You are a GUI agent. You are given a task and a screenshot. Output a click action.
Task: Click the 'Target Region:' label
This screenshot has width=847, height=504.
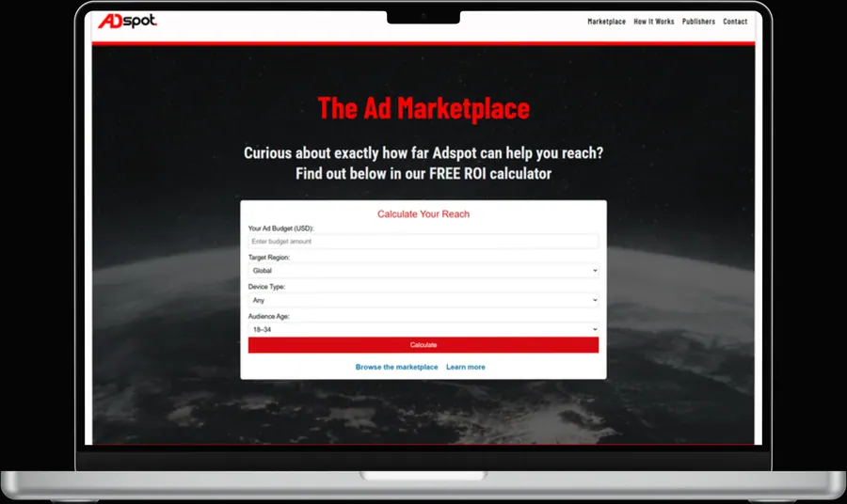coord(269,258)
